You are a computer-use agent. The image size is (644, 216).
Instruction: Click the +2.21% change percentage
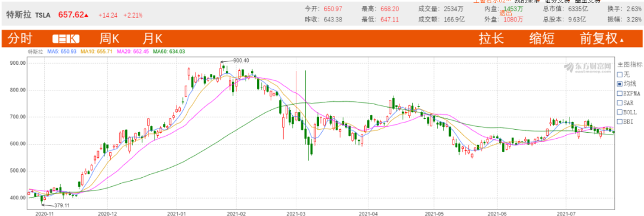click(x=132, y=15)
